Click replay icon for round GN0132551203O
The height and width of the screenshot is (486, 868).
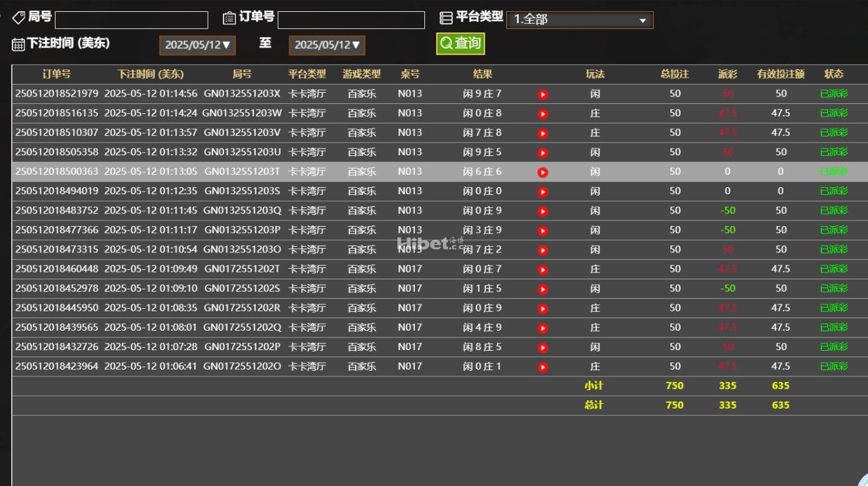click(x=543, y=250)
